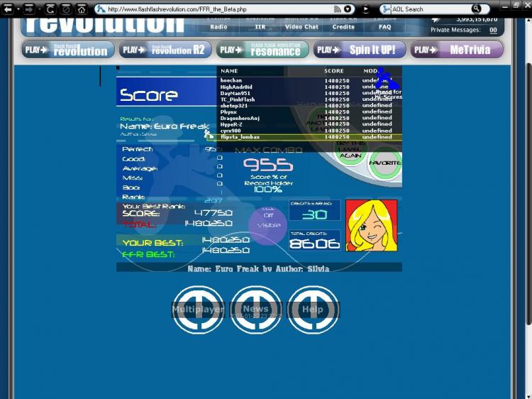This screenshot has height=399, width=532.
Task: Open the Radio menu item
Action: tap(218, 27)
